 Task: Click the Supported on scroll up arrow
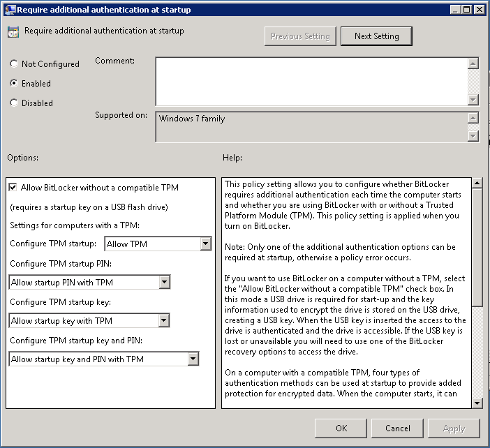tap(473, 118)
